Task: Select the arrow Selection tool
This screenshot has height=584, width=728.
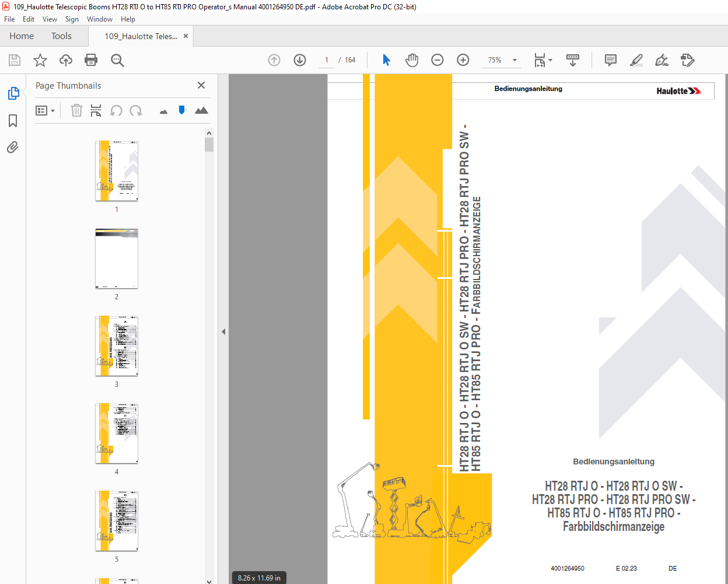Action: click(386, 60)
